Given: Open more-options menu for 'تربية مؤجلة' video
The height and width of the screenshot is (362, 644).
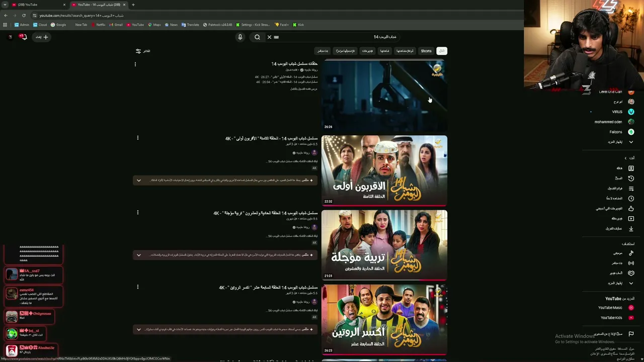Looking at the screenshot, I should pyautogui.click(x=137, y=213).
